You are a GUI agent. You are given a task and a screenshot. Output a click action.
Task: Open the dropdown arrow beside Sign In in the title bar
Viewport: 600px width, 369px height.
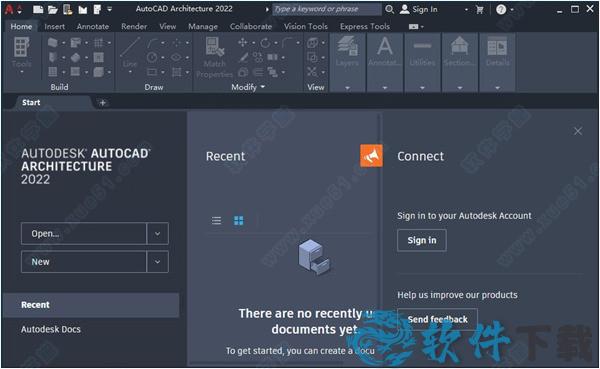(x=466, y=10)
